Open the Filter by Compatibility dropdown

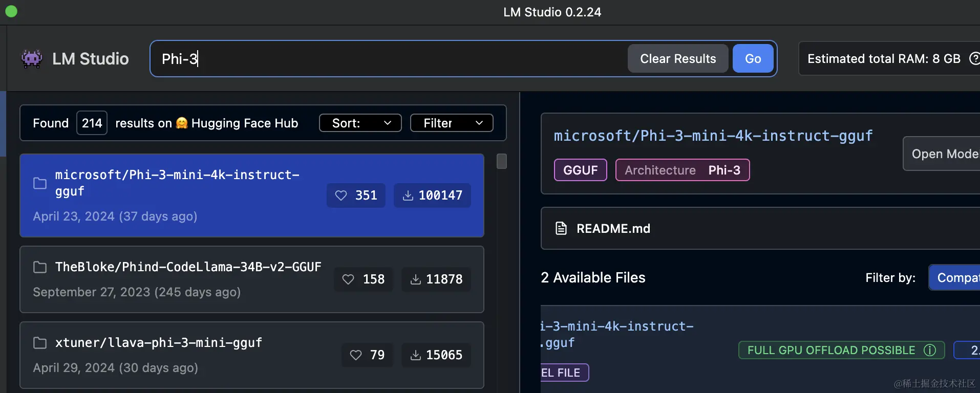954,277
